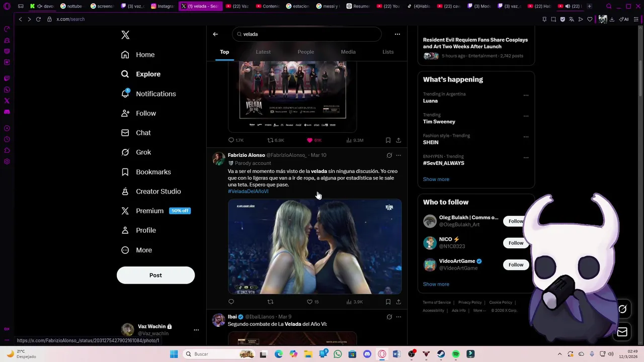Reply to the post with 1.7K replies
Screen dimensions: 644x362
click(x=235, y=140)
